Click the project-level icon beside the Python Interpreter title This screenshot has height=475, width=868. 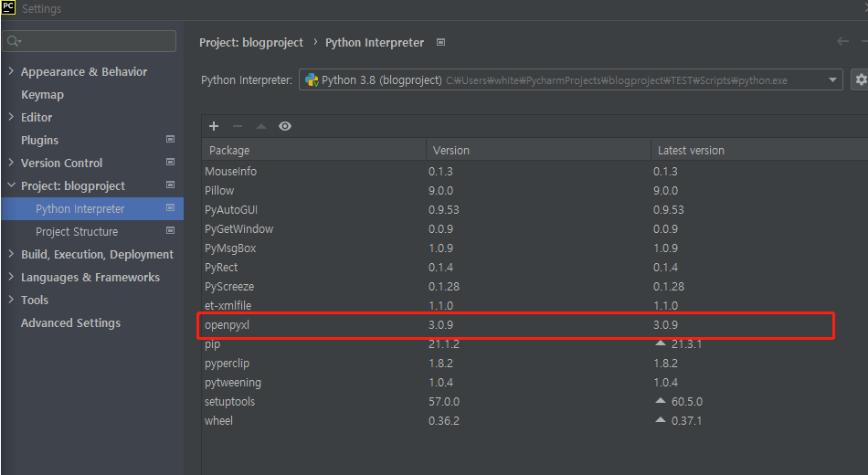point(440,42)
